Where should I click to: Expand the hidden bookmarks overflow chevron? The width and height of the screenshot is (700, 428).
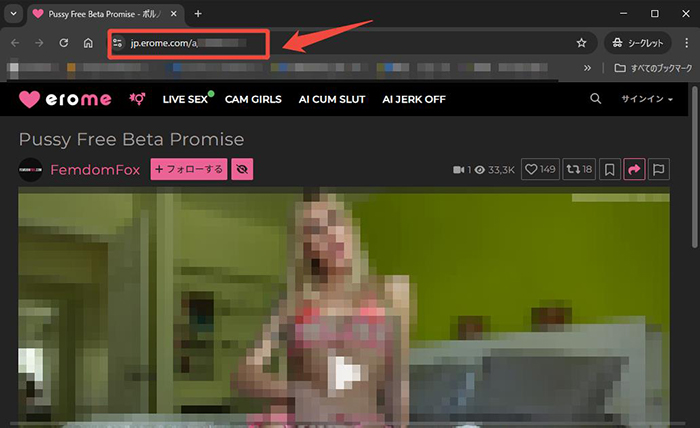click(x=586, y=69)
